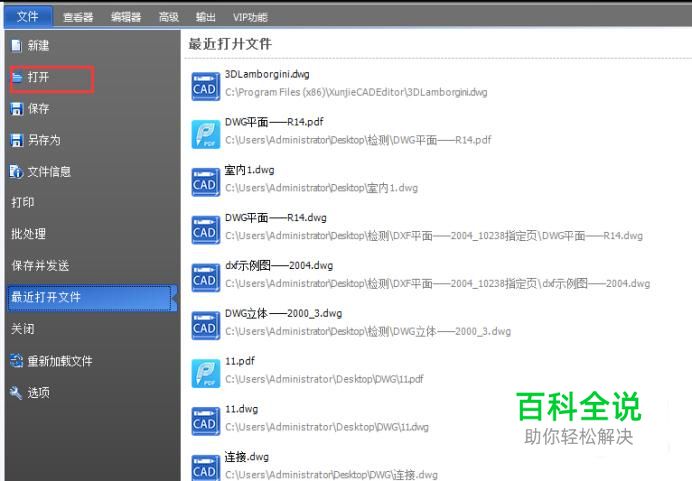
Task: Click CAD icon for dxf示例图——2004.dwg
Action: coord(205,278)
